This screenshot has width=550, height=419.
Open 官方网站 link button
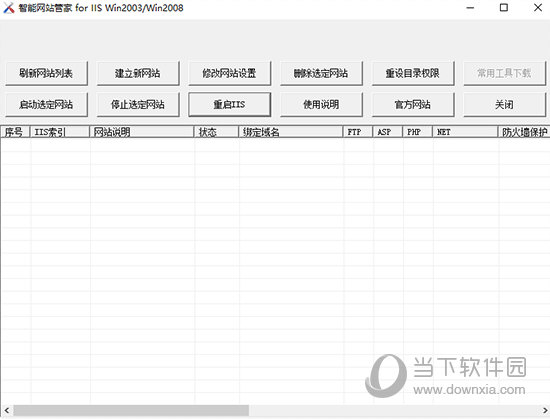tap(413, 104)
